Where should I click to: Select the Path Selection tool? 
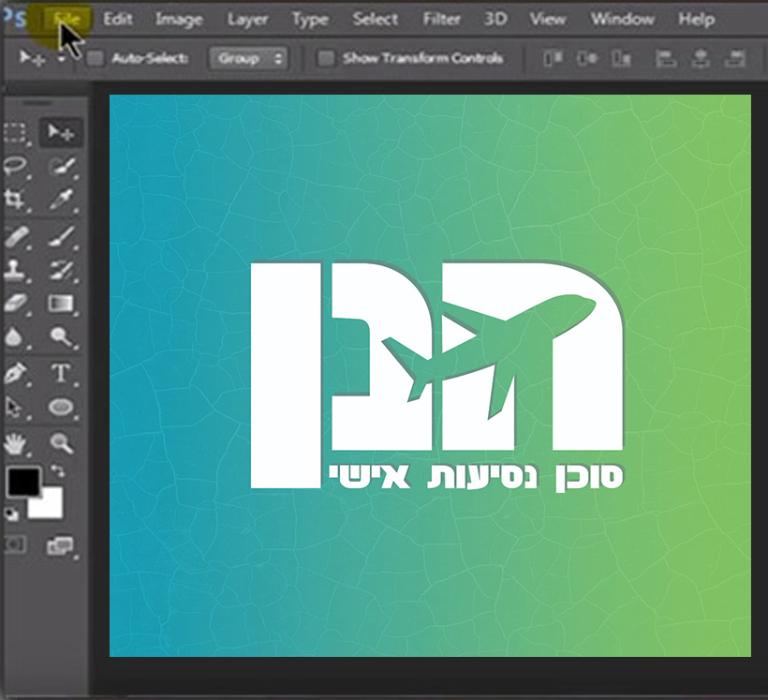coord(16,408)
